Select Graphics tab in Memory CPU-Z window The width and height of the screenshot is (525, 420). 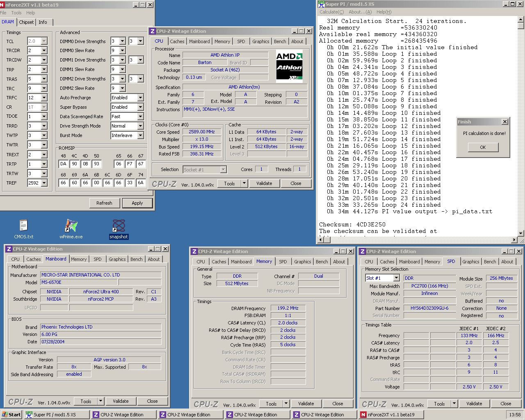point(302,262)
